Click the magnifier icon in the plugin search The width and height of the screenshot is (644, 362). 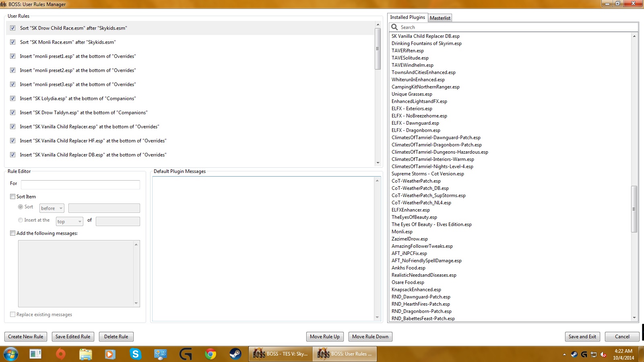[394, 27]
